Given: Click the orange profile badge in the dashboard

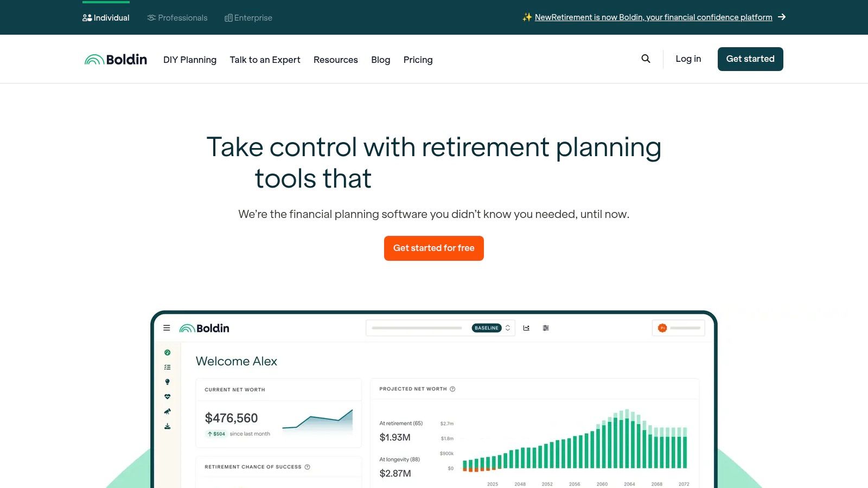Looking at the screenshot, I should tap(662, 328).
